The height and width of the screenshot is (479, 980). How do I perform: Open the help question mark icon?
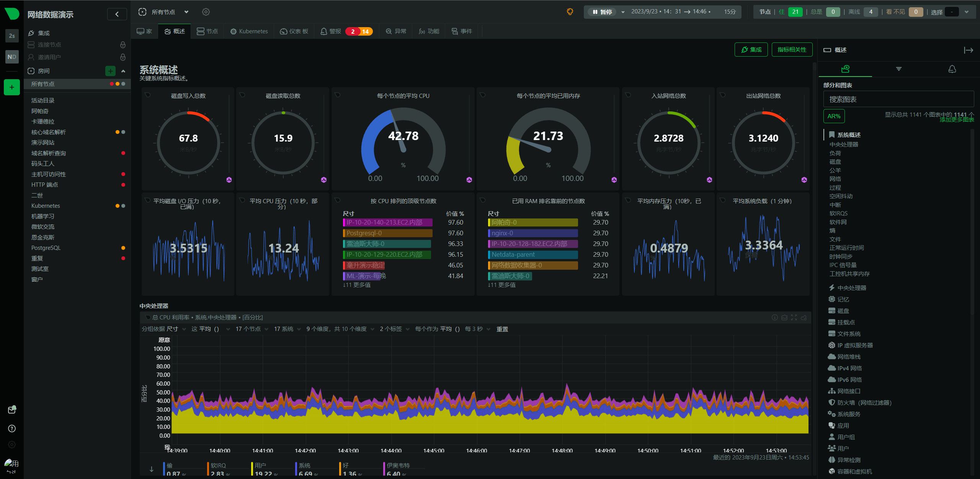(12, 428)
